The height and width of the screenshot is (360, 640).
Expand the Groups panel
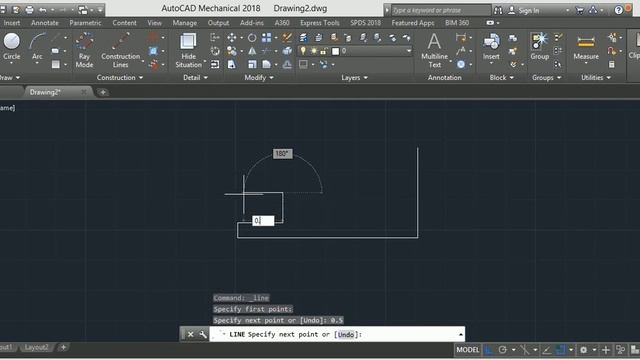pyautogui.click(x=547, y=78)
